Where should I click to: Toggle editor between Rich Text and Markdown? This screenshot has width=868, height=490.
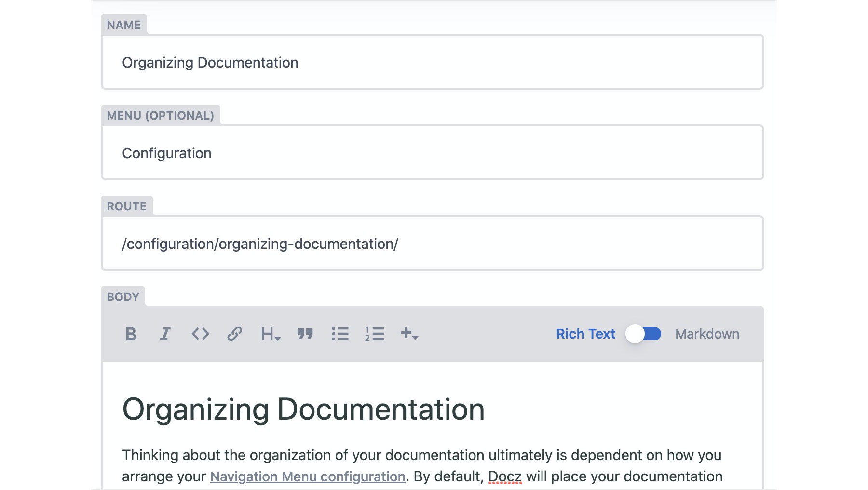pos(644,334)
